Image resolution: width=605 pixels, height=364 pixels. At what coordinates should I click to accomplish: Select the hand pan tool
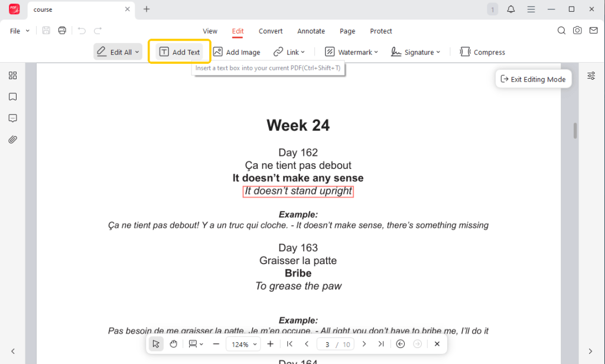(x=174, y=344)
